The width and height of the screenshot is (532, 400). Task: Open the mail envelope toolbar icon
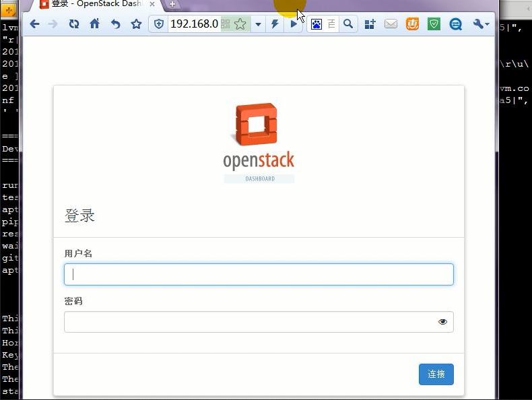(391, 24)
